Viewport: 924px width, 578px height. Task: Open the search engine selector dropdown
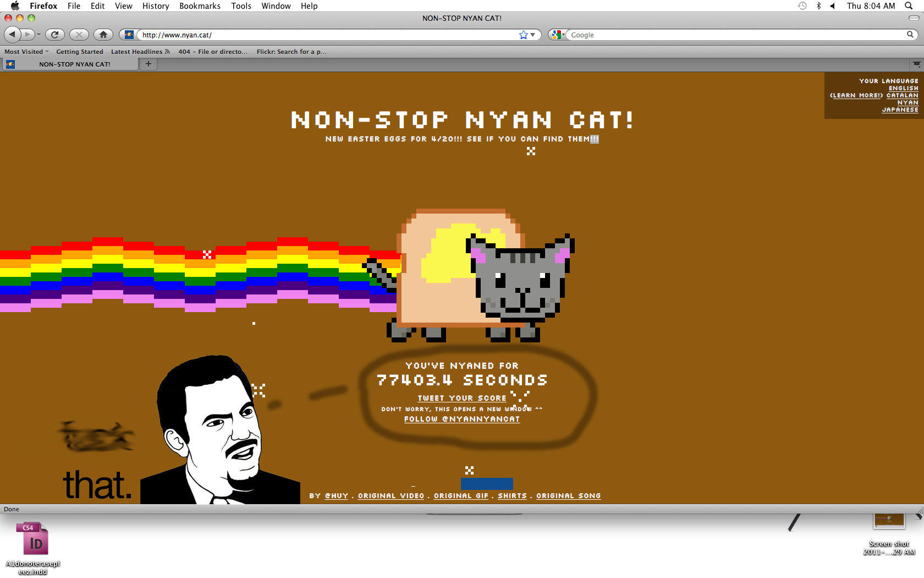(x=558, y=35)
